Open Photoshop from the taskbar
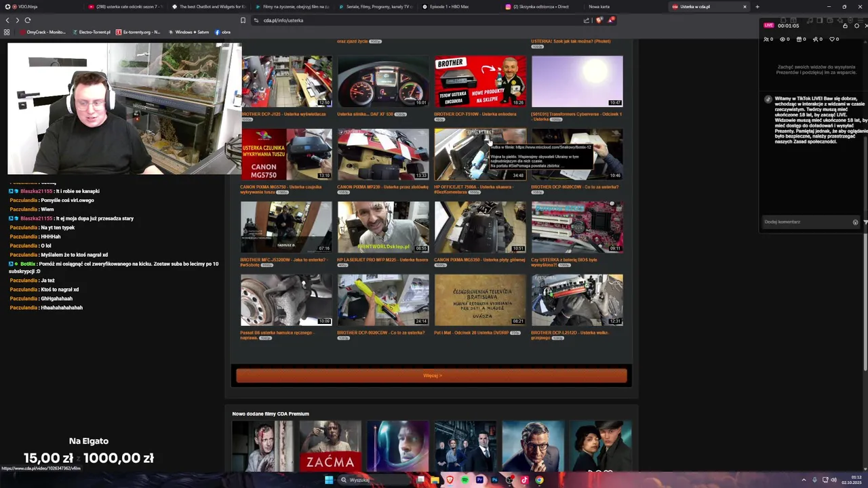This screenshot has height=488, width=868. click(x=494, y=480)
